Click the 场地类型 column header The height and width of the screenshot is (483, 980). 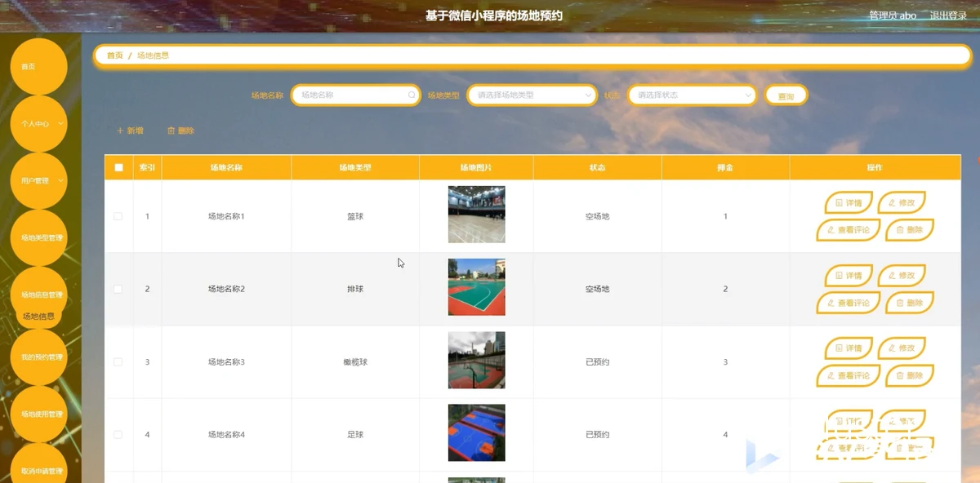(355, 167)
